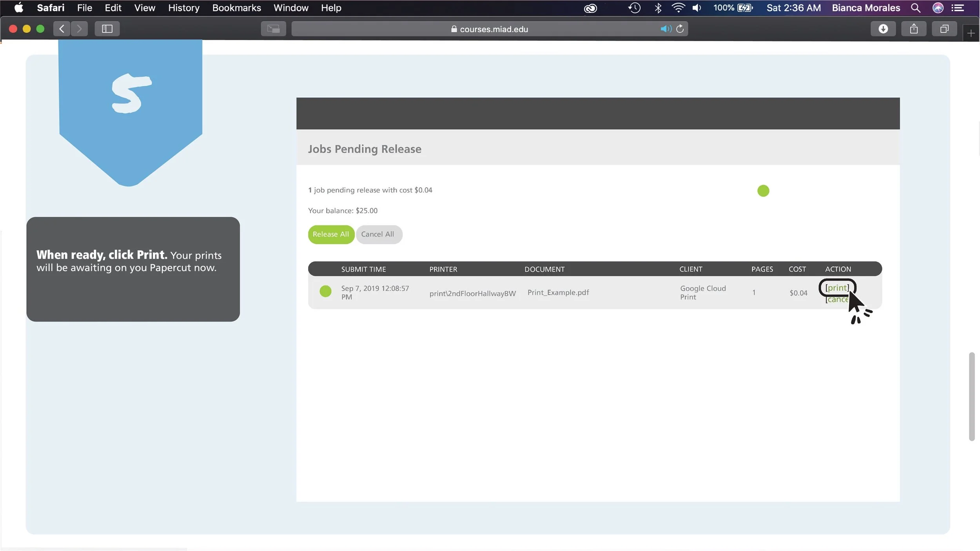Click the Cancel All button
The width and height of the screenshot is (980, 551).
[378, 234]
